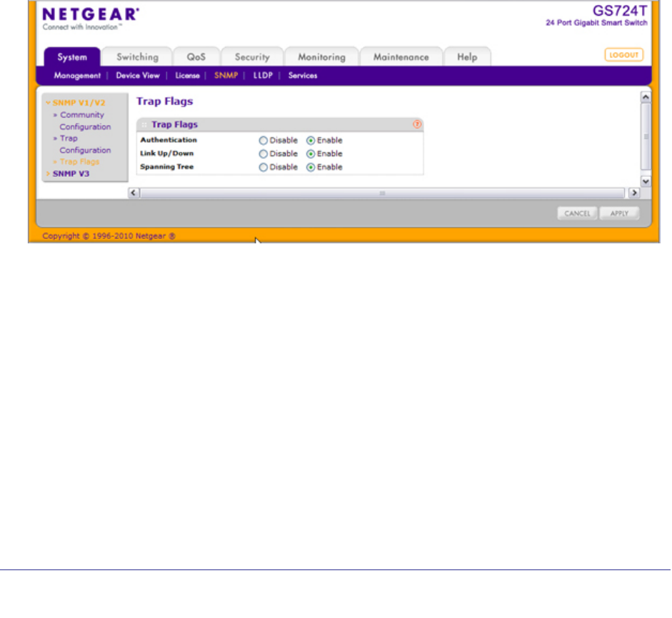Open the LLDP submenu
Screen dimensions: 672x618
[x=263, y=76]
